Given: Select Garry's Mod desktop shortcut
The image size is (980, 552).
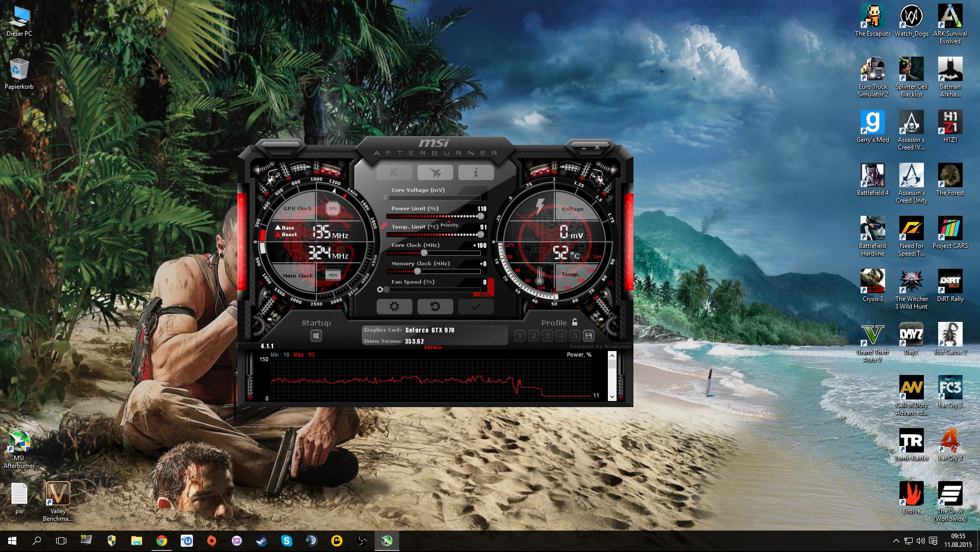Looking at the screenshot, I should 872,127.
